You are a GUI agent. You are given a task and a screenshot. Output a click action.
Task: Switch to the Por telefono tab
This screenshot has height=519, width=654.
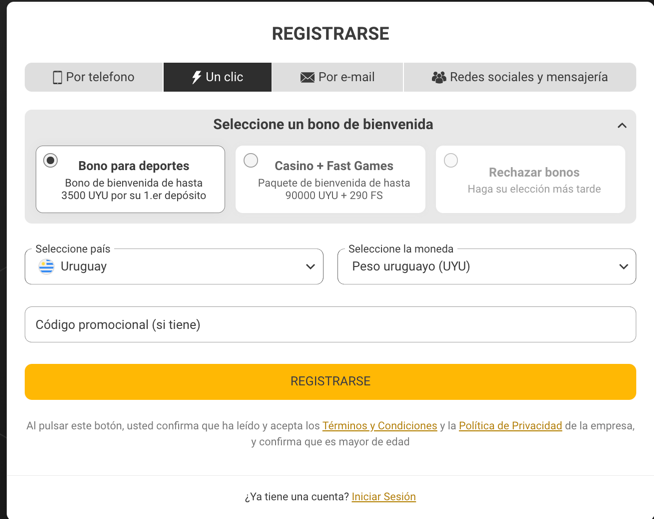tap(94, 78)
